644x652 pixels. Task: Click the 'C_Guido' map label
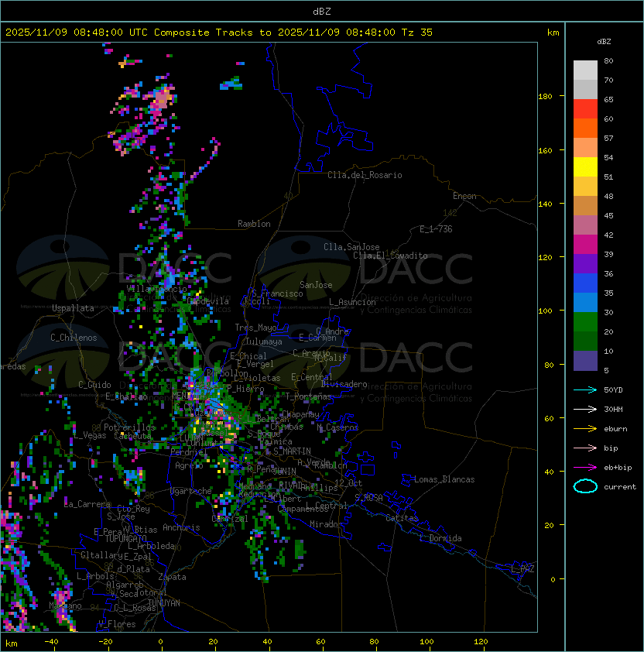[x=94, y=385]
